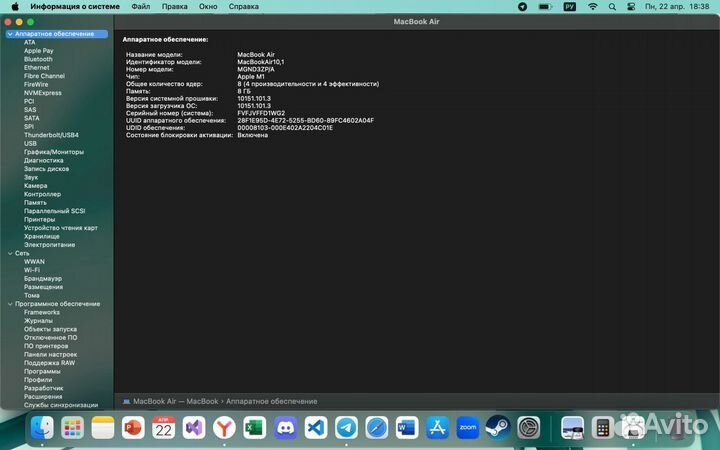Image resolution: width=720 pixels, height=450 pixels.
Task: Select Графика/Мониторы in the sidebar
Action: tap(54, 152)
